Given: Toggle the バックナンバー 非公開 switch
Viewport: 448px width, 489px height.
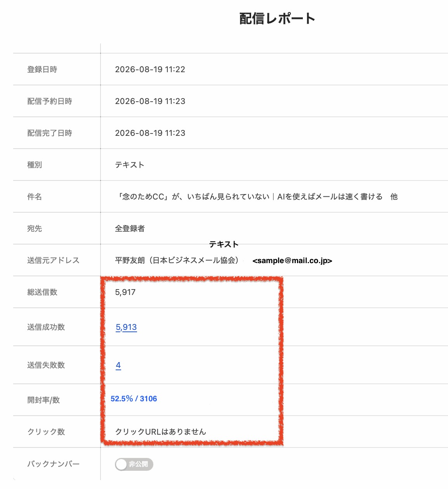Looking at the screenshot, I should pos(134,464).
